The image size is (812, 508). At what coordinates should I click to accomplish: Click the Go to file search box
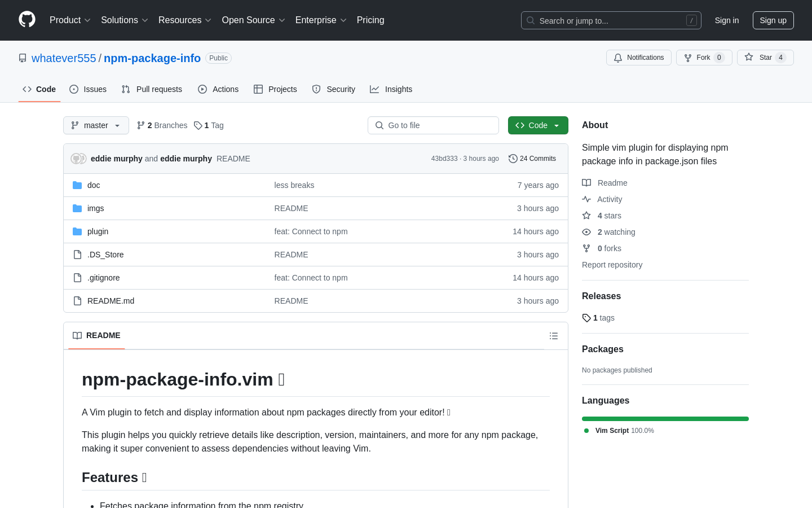coord(433,125)
